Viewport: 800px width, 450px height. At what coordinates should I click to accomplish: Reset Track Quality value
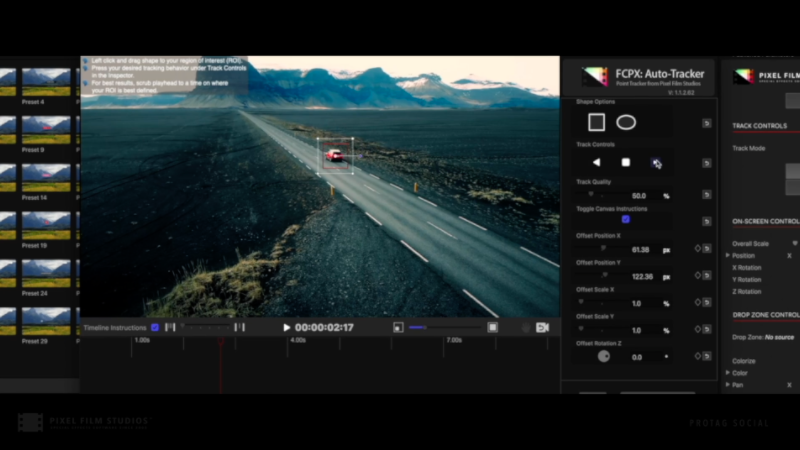(x=707, y=194)
